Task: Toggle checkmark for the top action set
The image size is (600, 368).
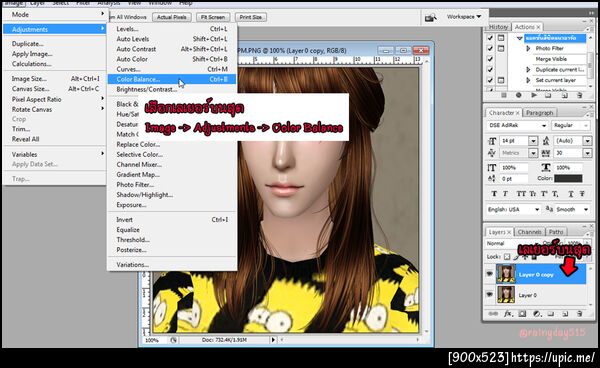Action: tap(490, 38)
